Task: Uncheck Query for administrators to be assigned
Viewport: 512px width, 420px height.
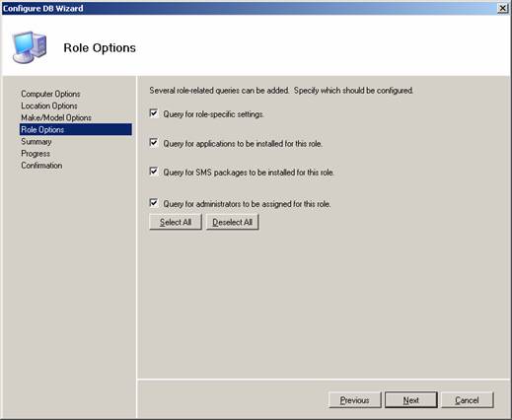Action: [x=154, y=203]
